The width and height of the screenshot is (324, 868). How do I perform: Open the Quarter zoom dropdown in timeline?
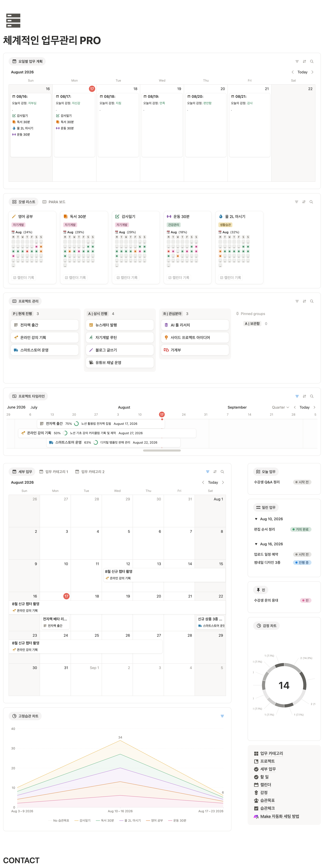pyautogui.click(x=281, y=407)
